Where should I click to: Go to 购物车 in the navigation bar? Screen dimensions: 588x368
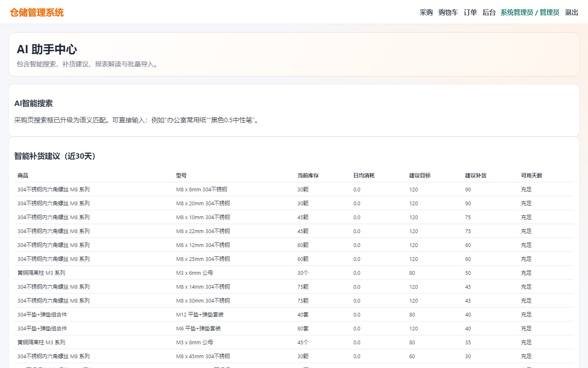coord(448,12)
